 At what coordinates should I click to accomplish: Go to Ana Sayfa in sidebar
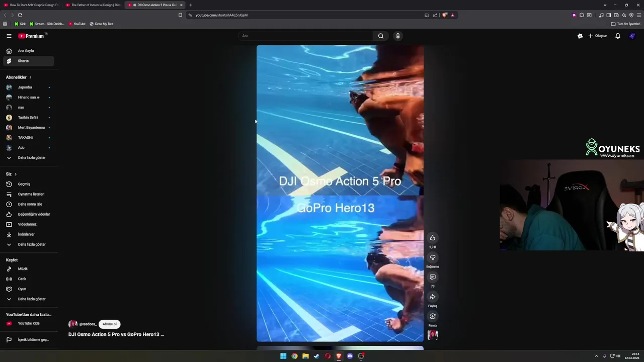point(29,51)
